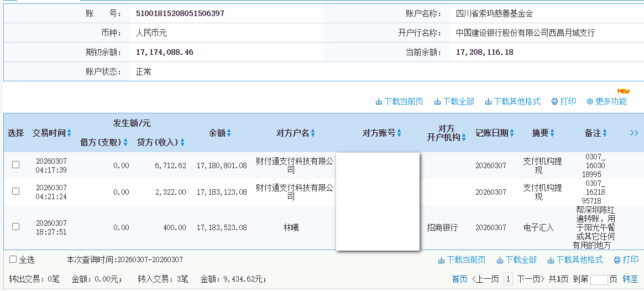Go to 首页 first page link
This screenshot has height=291, width=644.
459,279
